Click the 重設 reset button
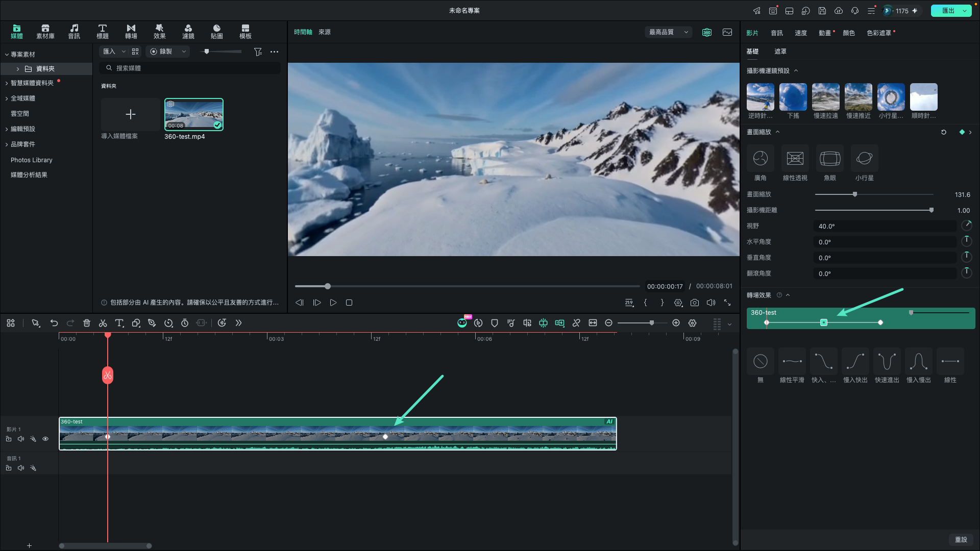The height and width of the screenshot is (551, 980). 961,539
